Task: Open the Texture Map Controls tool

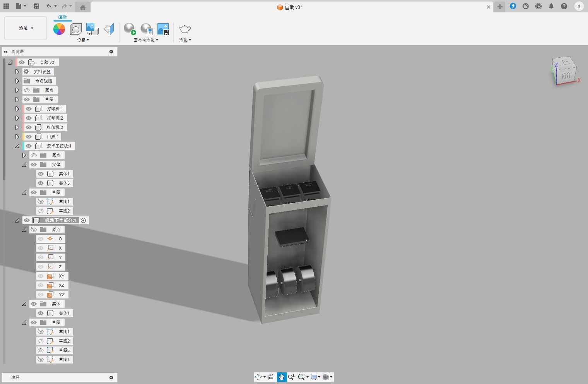Action: coord(109,29)
